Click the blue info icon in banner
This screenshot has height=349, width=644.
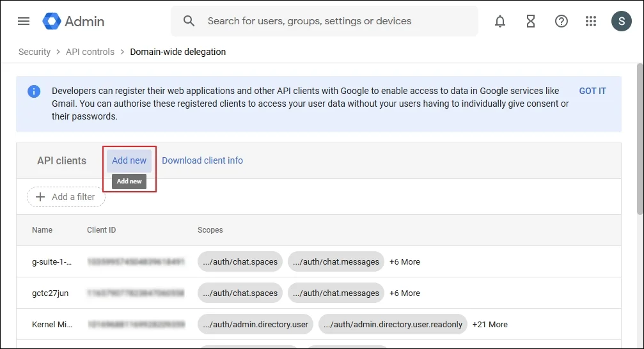34,91
